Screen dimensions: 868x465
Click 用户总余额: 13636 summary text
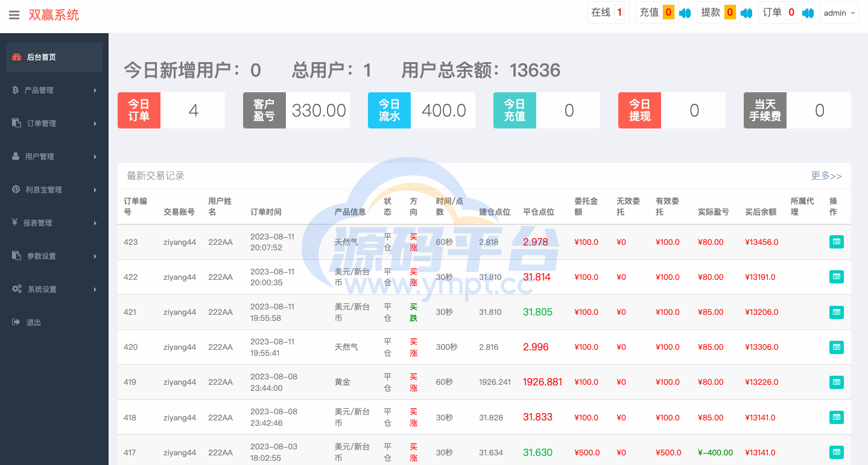point(481,71)
